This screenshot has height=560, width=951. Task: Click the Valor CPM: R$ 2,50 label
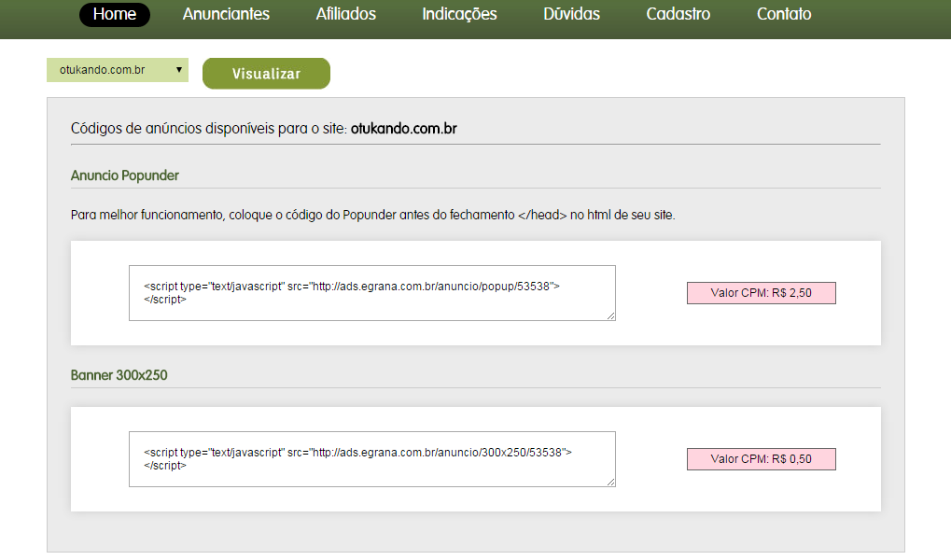(762, 293)
